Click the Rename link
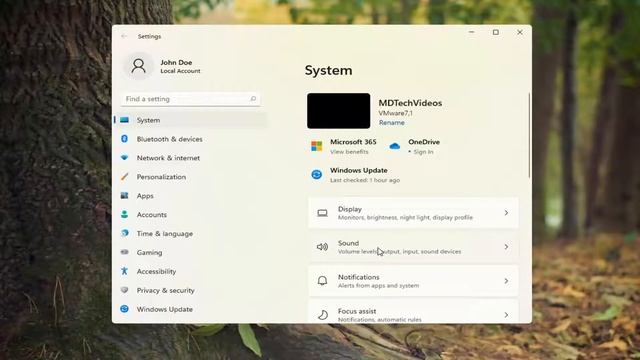Screen dimensions: 640x360 coord(391,122)
